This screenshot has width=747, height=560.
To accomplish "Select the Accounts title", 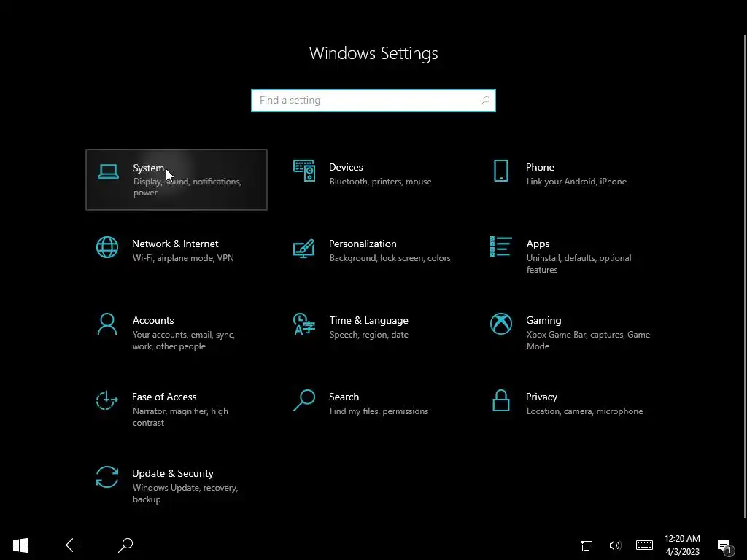I will (153, 321).
